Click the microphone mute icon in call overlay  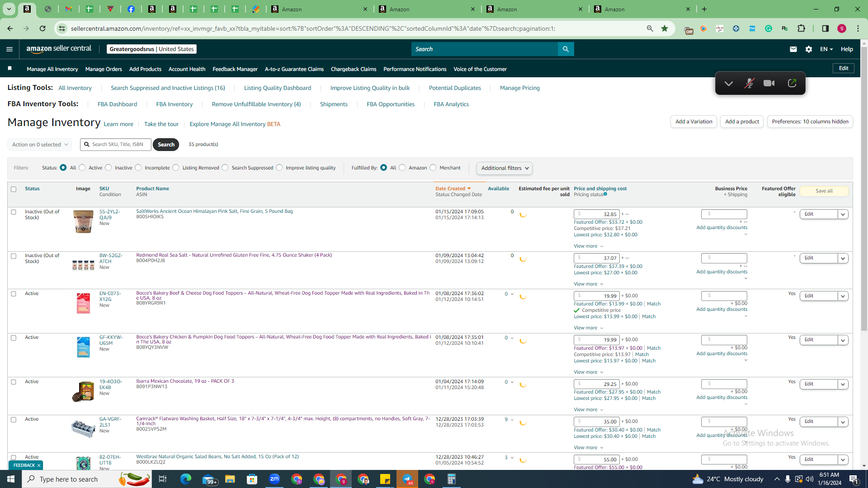pyautogui.click(x=749, y=83)
